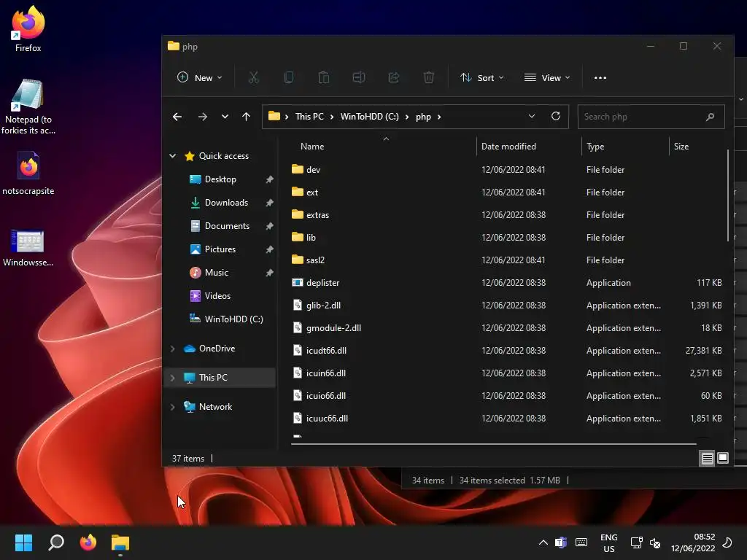Sort by the Type column header

click(595, 146)
